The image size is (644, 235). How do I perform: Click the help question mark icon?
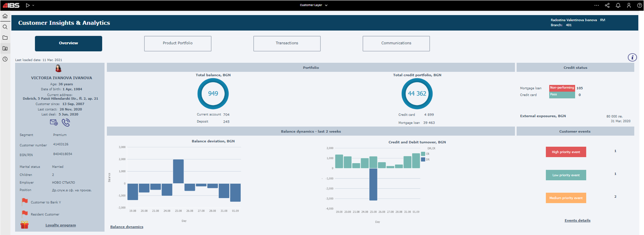(639, 5)
